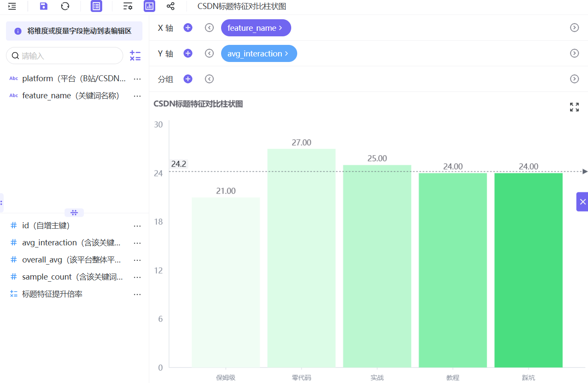The height and width of the screenshot is (383, 588).
Task: Click the 21.00 value label
Action: [x=226, y=191]
